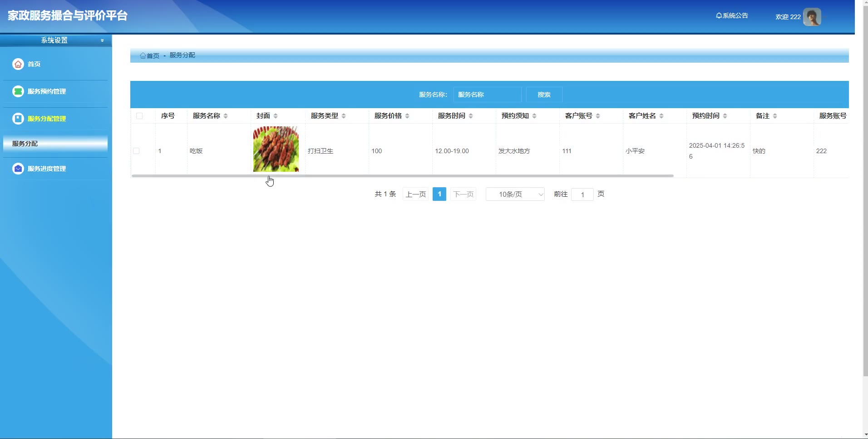868x439 pixels.
Task: Select the 服务分配 submenu item
Action: click(55, 144)
